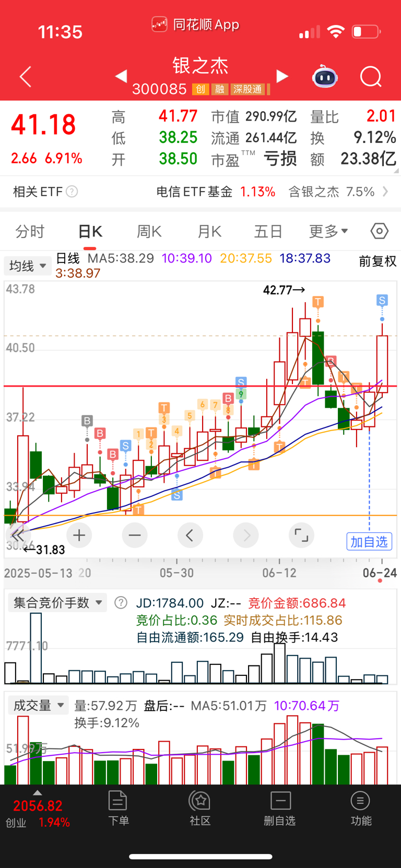Viewport: 401px width, 868px height.
Task: Switch to the previous stock with left triangle
Action: coord(121,76)
